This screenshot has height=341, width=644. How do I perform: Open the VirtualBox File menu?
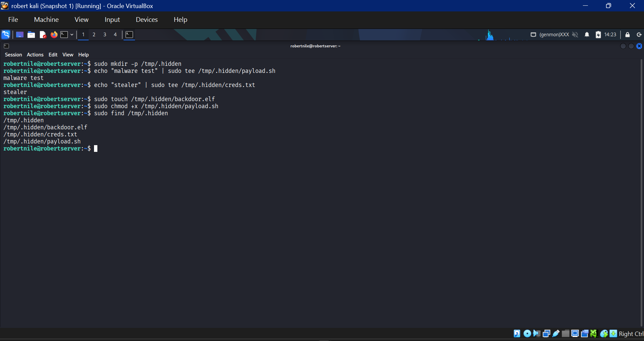tap(13, 19)
